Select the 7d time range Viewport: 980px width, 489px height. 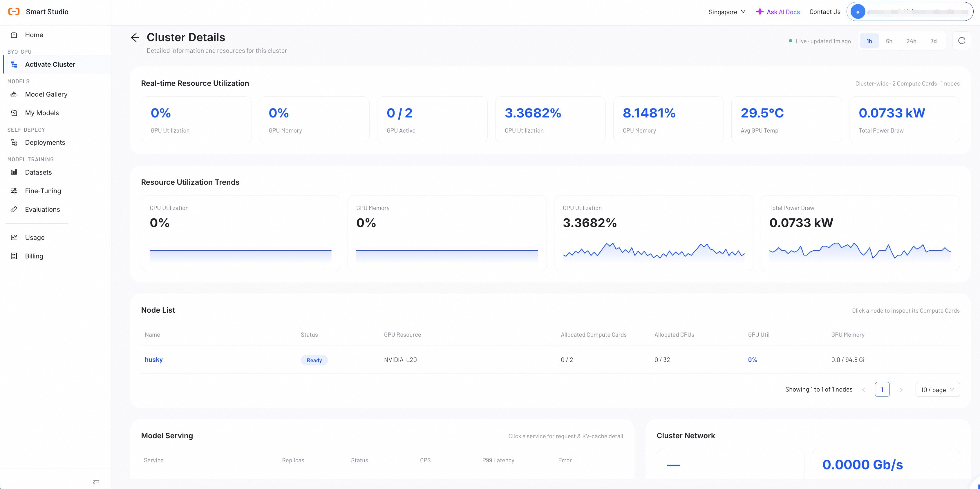(x=934, y=41)
